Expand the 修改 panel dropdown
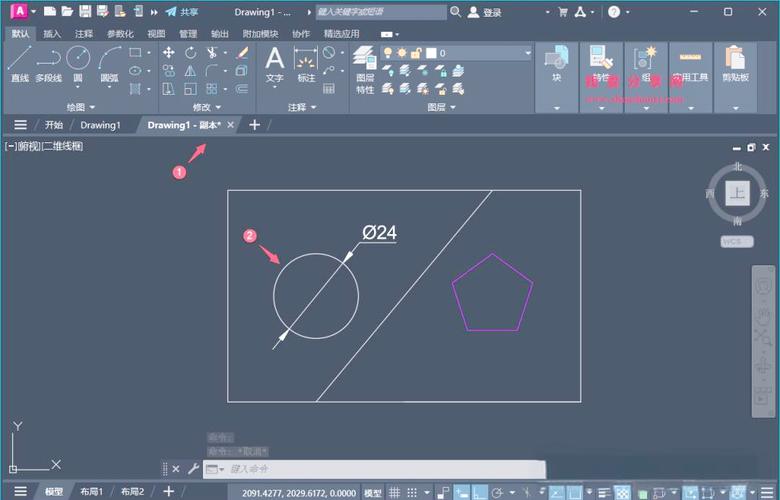The height and width of the screenshot is (500, 780). 207,107
